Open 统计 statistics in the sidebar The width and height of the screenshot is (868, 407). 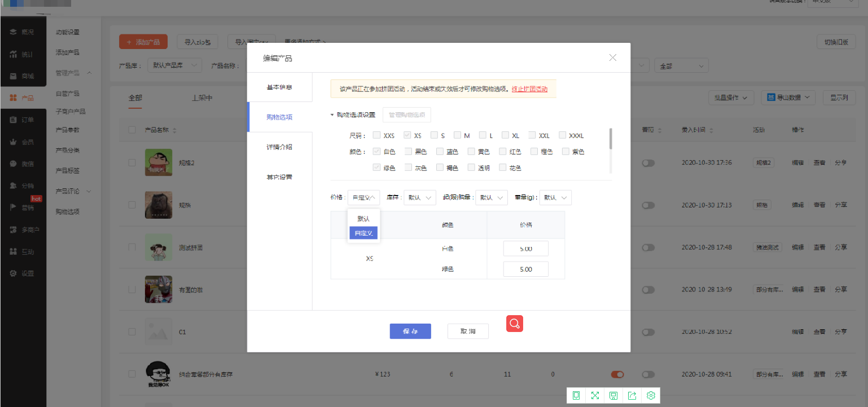pyautogui.click(x=23, y=54)
